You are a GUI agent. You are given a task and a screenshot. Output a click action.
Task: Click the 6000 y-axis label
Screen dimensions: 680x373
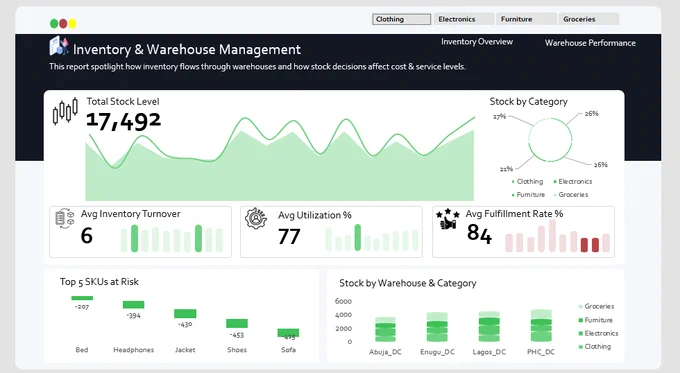click(343, 301)
